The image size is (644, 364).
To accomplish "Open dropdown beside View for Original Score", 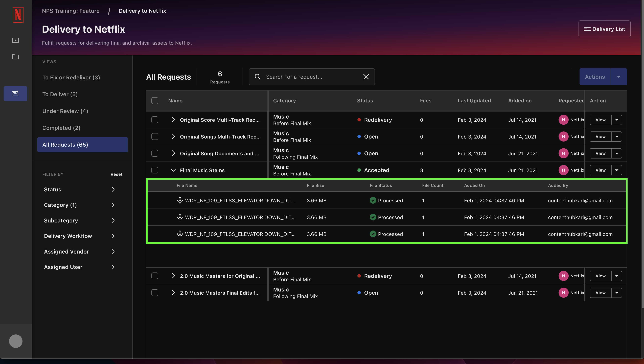I will tap(617, 120).
